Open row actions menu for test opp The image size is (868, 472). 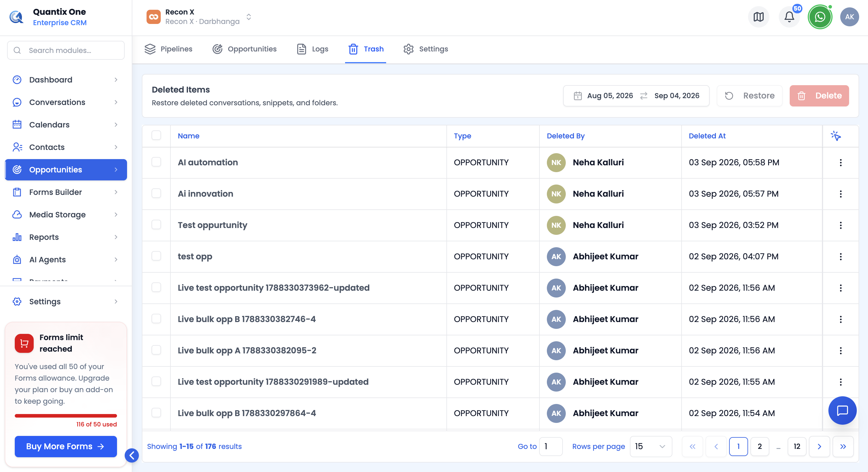840,257
